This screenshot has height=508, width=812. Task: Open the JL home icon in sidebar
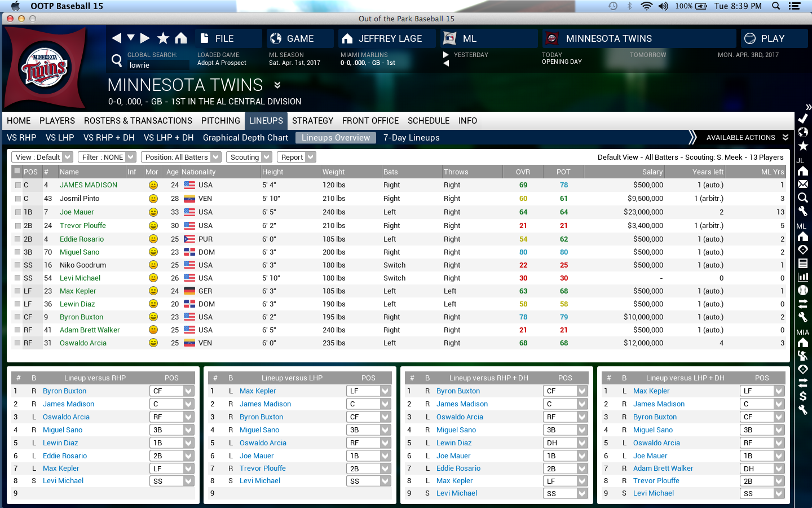click(x=803, y=170)
